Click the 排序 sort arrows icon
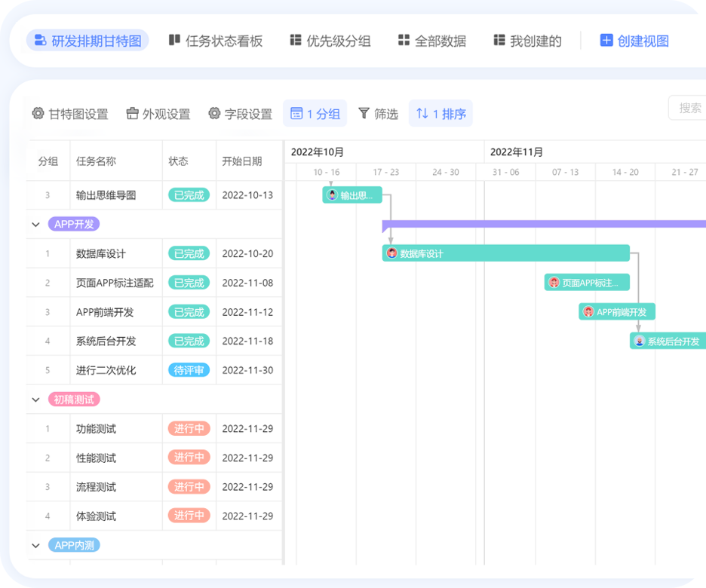This screenshot has height=588, width=706. point(422,114)
